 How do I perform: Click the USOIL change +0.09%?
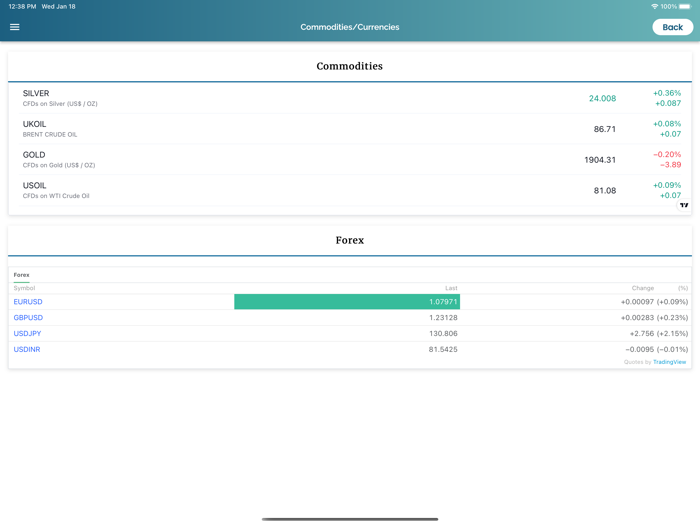[x=667, y=185]
